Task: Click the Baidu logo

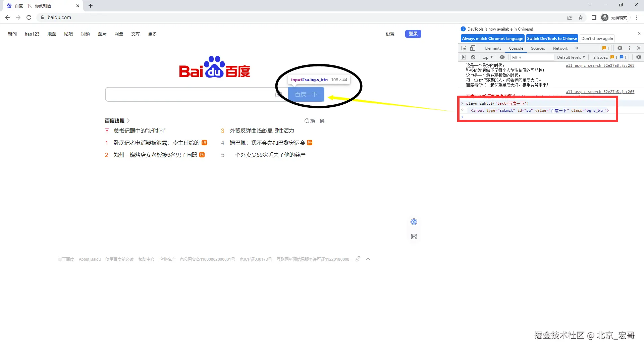Action: [x=215, y=67]
